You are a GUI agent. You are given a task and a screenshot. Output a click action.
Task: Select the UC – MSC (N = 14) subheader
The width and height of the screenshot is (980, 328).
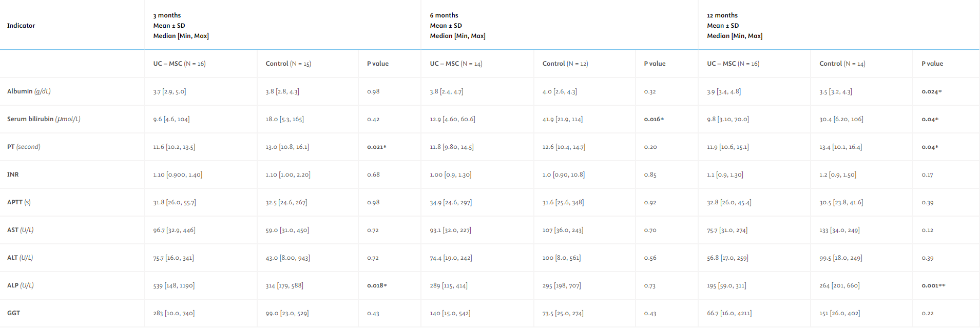coord(456,64)
